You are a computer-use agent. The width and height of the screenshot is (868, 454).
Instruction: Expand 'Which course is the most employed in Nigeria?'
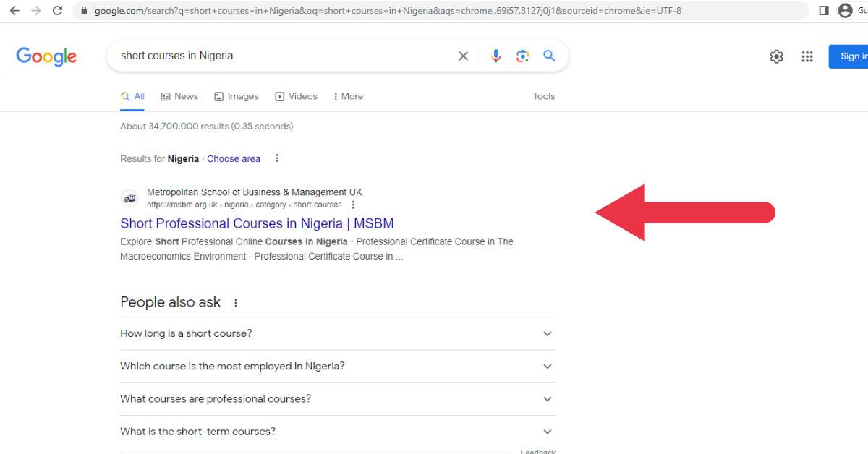click(x=338, y=367)
